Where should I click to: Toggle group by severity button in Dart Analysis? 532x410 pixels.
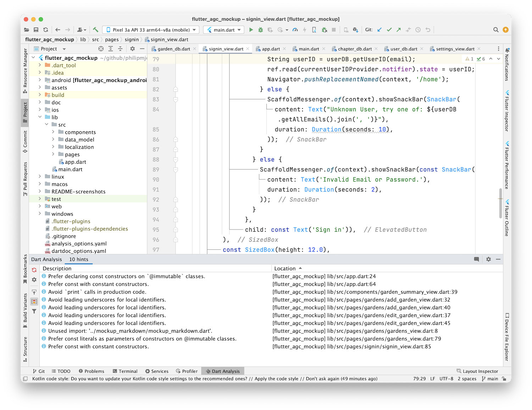(34, 301)
